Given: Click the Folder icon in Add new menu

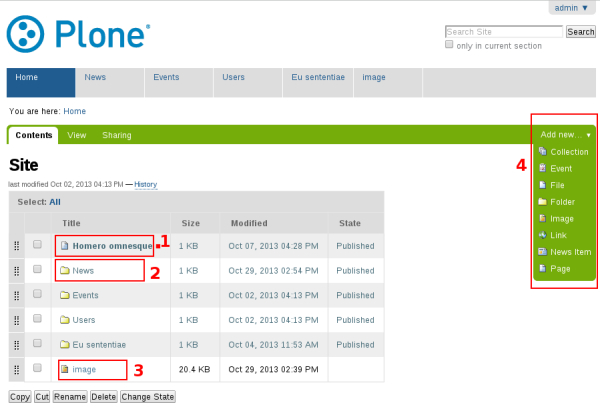Looking at the screenshot, I should [543, 202].
